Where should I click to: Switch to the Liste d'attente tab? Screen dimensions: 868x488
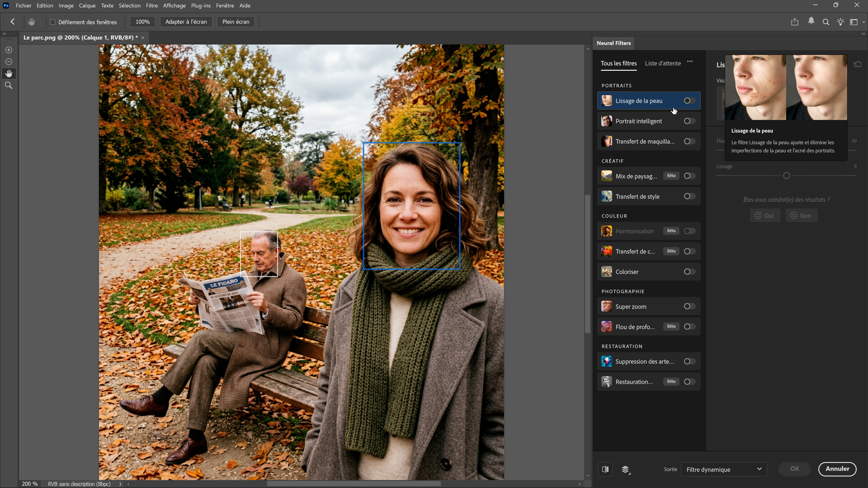pos(663,63)
